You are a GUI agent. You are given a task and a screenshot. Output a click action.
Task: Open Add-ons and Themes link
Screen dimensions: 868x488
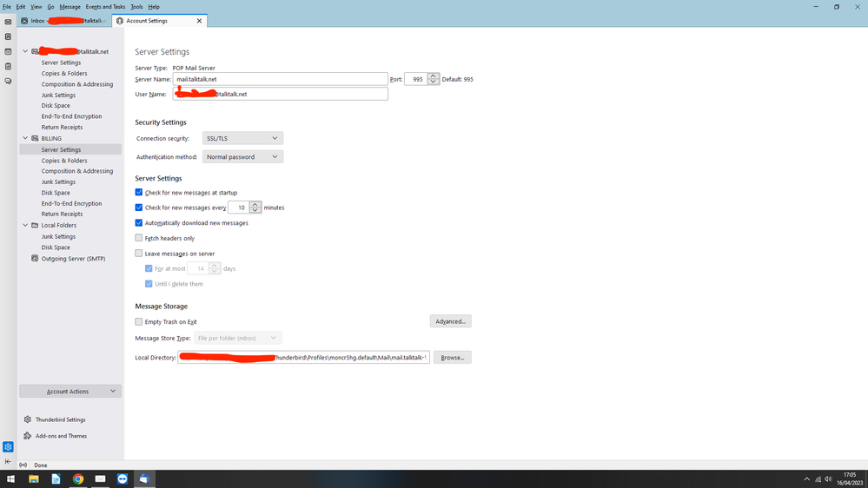(x=61, y=436)
